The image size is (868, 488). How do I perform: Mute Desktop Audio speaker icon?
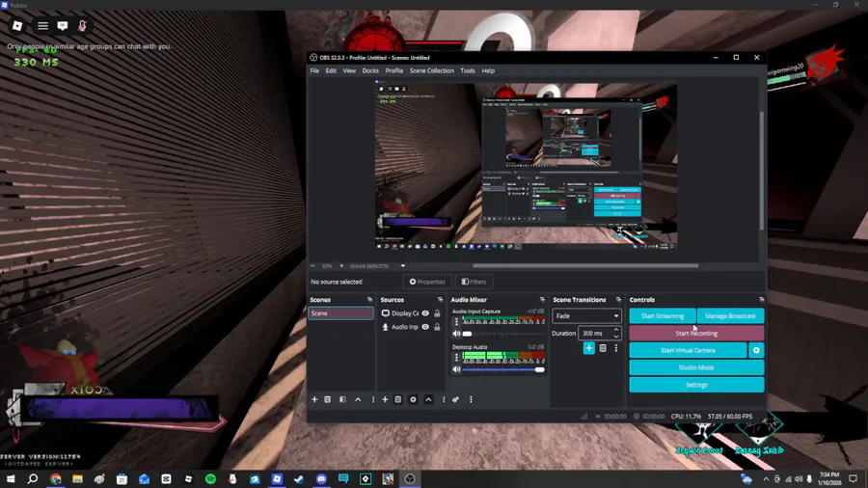(x=456, y=369)
